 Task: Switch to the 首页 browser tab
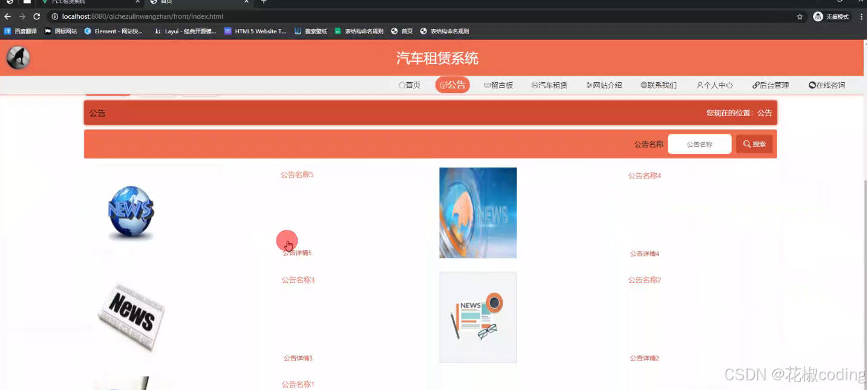[x=175, y=2]
